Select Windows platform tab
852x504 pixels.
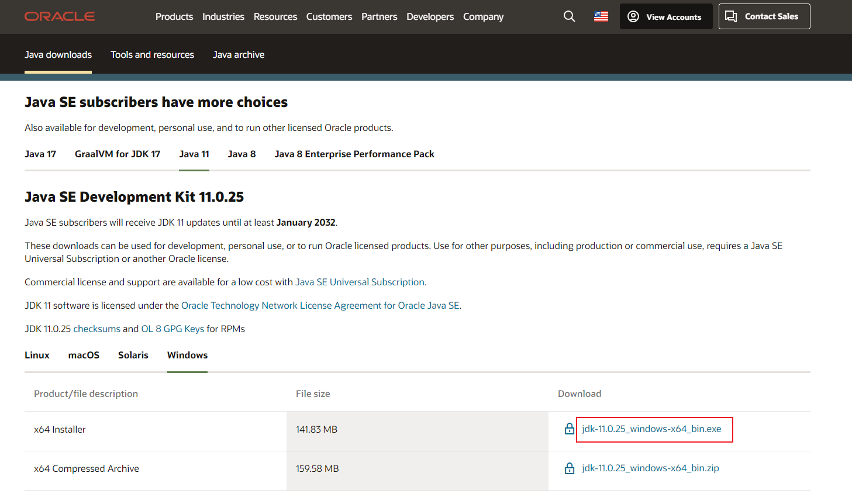187,355
